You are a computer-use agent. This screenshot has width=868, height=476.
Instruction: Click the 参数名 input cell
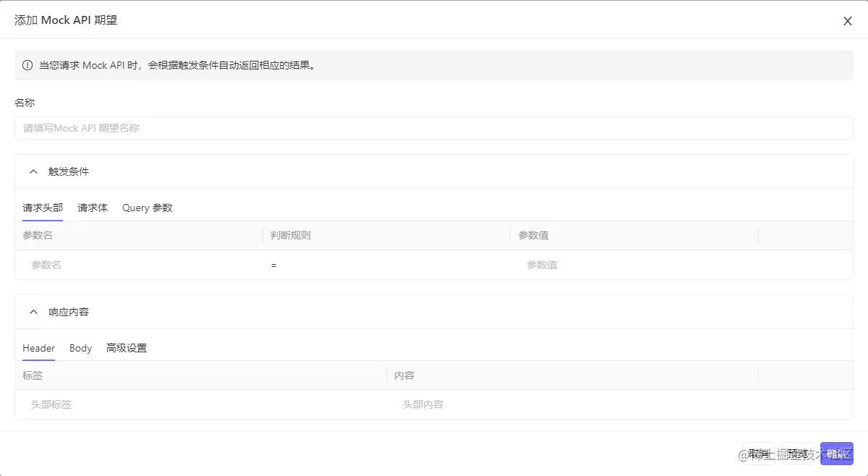pyautogui.click(x=139, y=265)
